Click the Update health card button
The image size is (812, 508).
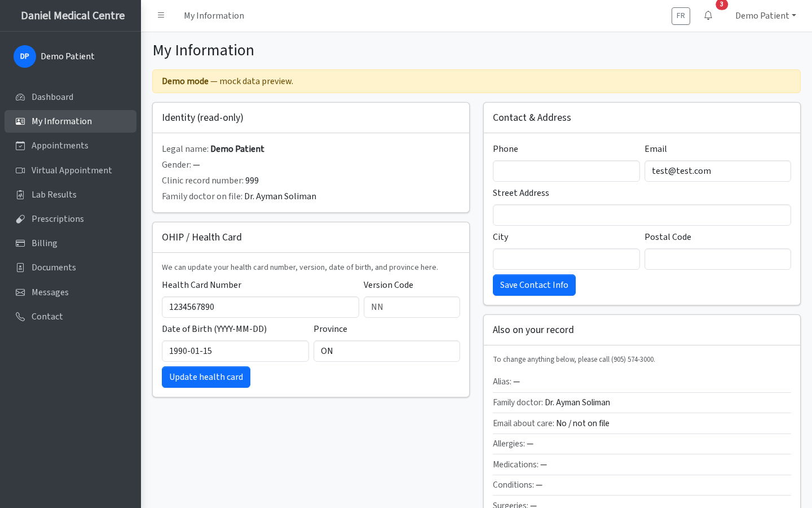[206, 377]
